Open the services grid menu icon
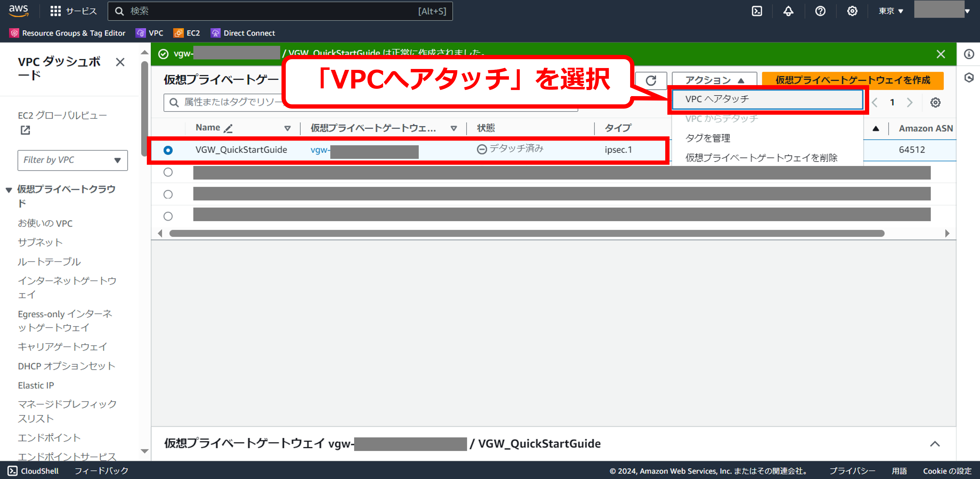 pyautogui.click(x=56, y=11)
